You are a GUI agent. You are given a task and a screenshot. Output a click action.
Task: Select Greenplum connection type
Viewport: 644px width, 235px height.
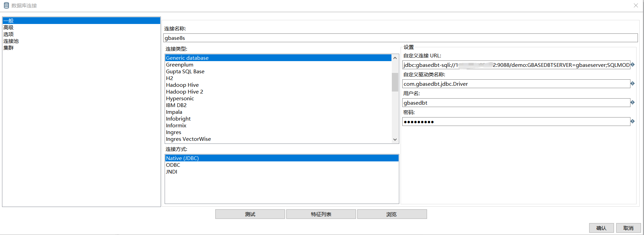tap(278, 64)
